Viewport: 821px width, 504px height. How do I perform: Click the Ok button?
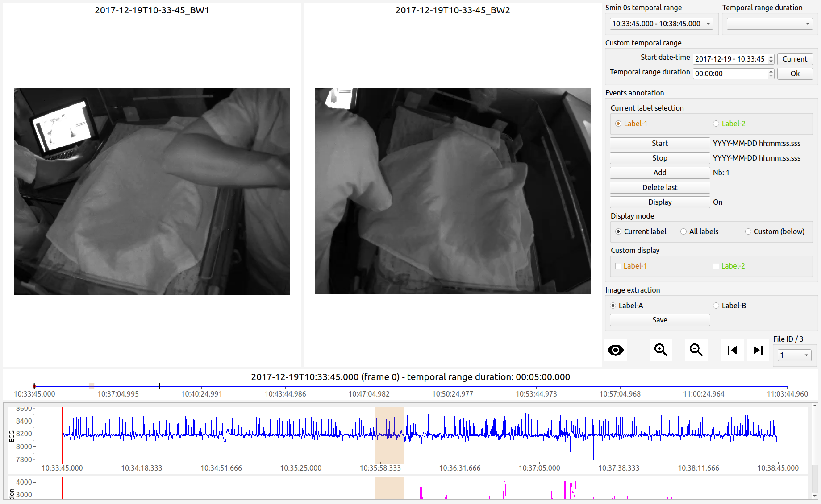point(795,74)
